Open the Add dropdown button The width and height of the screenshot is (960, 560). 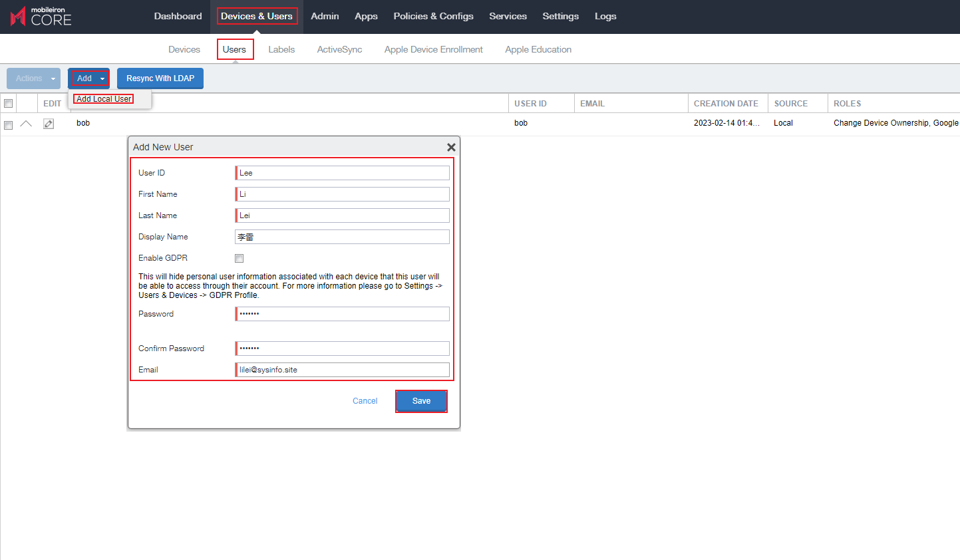tap(89, 78)
